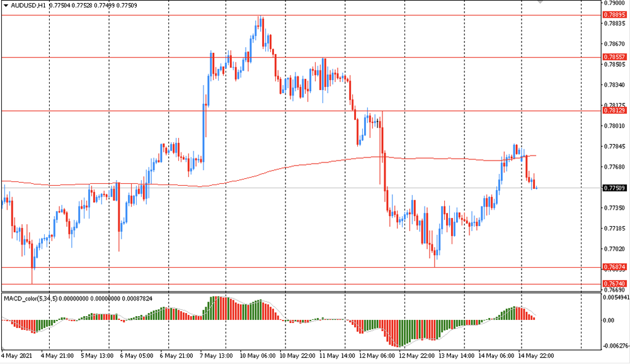Click the 0.79000 value on price scale
The height and width of the screenshot is (364, 630).
pos(614,4)
